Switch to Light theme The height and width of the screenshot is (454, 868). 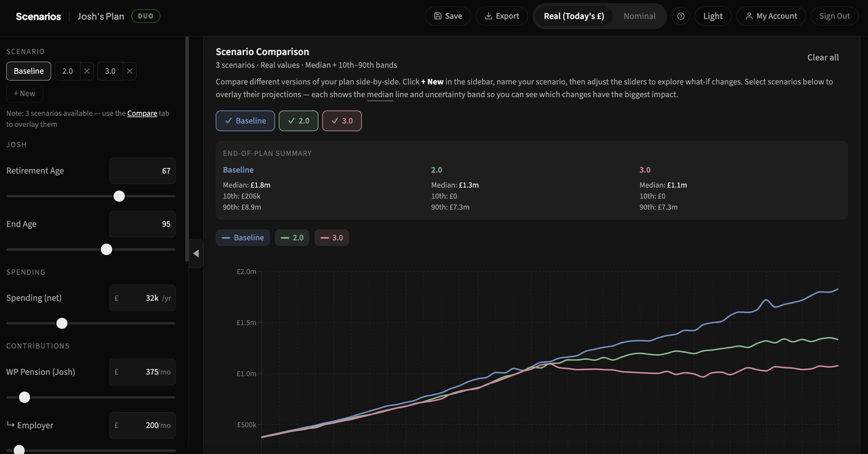(x=713, y=16)
